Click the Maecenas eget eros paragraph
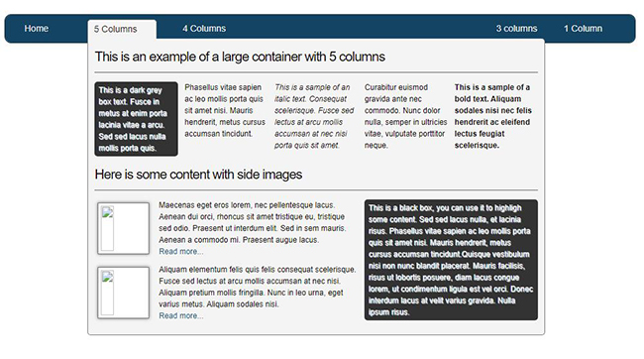Viewport: 644px width, 359px height. tap(253, 222)
